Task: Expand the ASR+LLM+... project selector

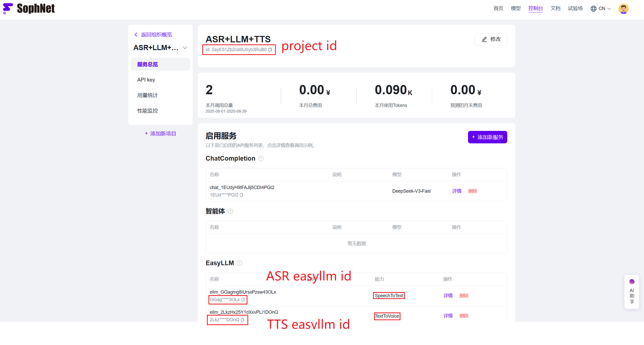Action: tap(185, 48)
